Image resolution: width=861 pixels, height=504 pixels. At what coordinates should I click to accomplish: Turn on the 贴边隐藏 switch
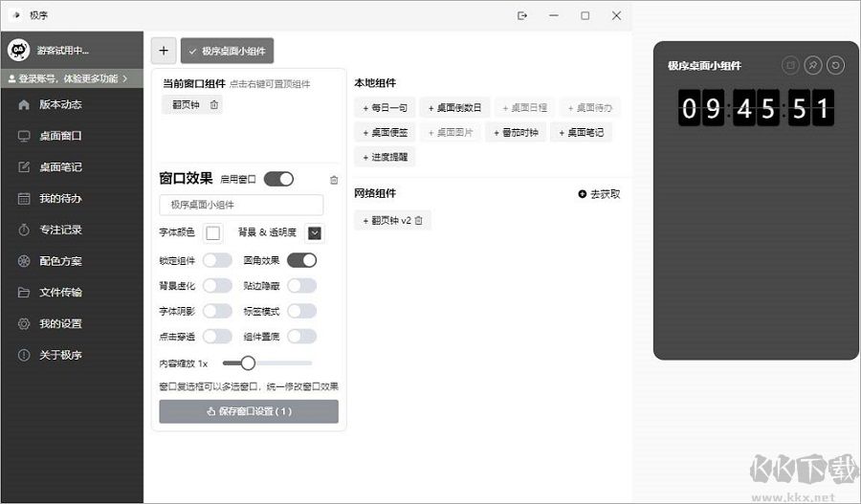301,285
